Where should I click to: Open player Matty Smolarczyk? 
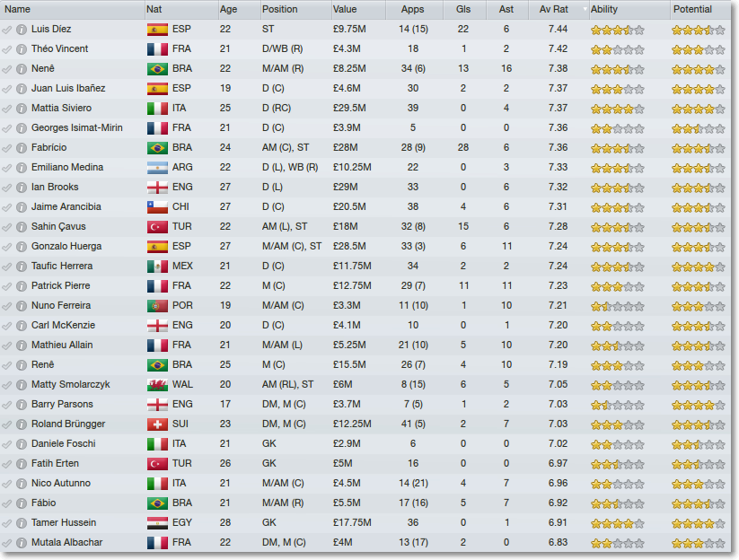coord(70,385)
